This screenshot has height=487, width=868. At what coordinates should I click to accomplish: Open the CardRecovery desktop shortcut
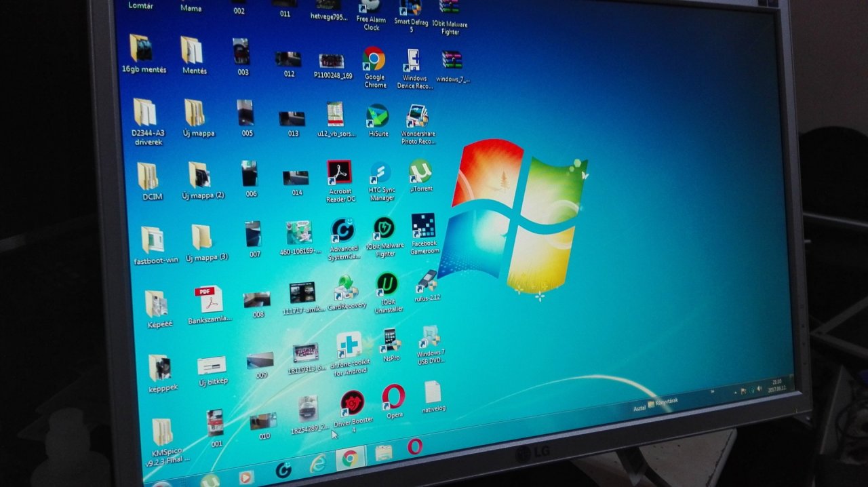346,288
